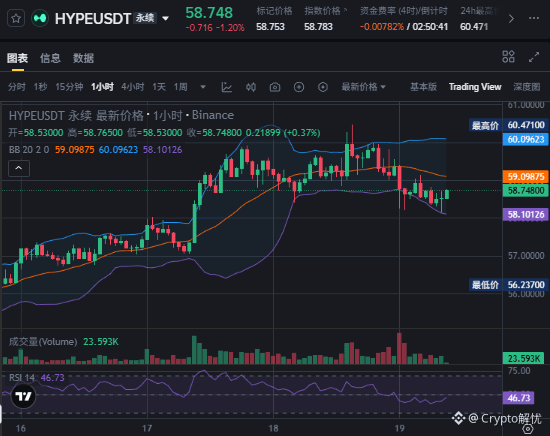Click the orange 59.09875 middle band tag

tap(525, 176)
